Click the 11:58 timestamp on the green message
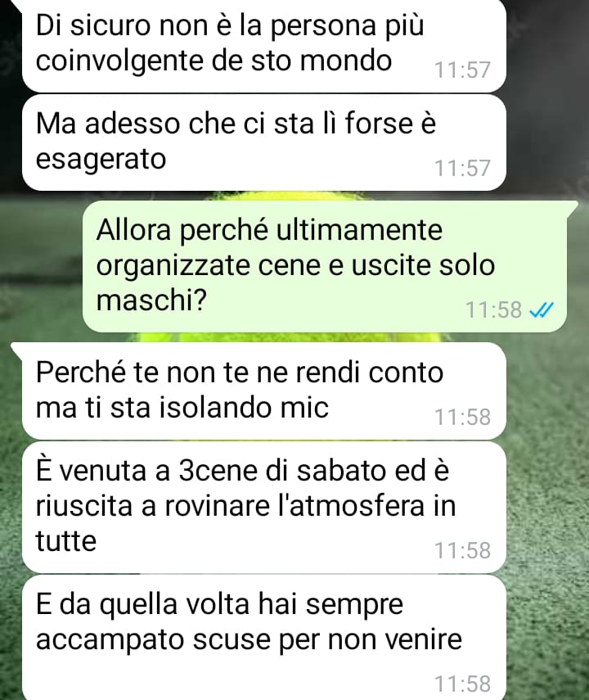 click(493, 309)
